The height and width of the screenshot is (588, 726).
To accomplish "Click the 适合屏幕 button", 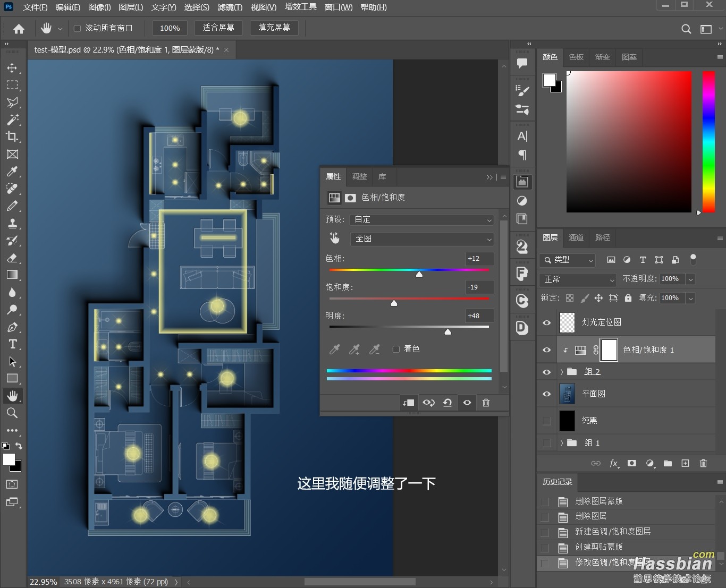I will tap(218, 28).
